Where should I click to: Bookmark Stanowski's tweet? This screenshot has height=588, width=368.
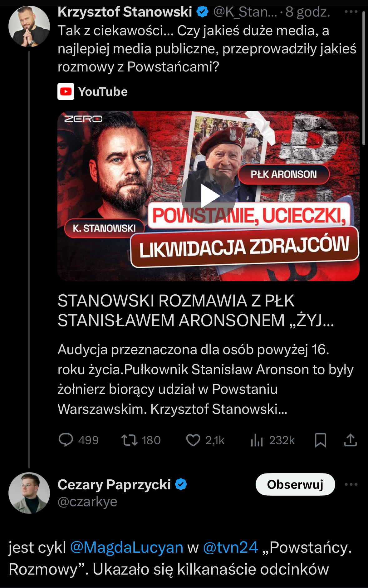pos(321,440)
